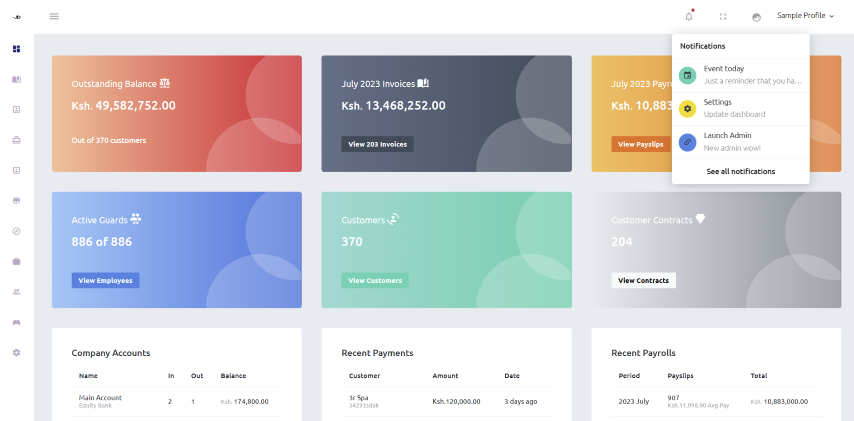Click the View 203 Invoices button

pyautogui.click(x=377, y=144)
